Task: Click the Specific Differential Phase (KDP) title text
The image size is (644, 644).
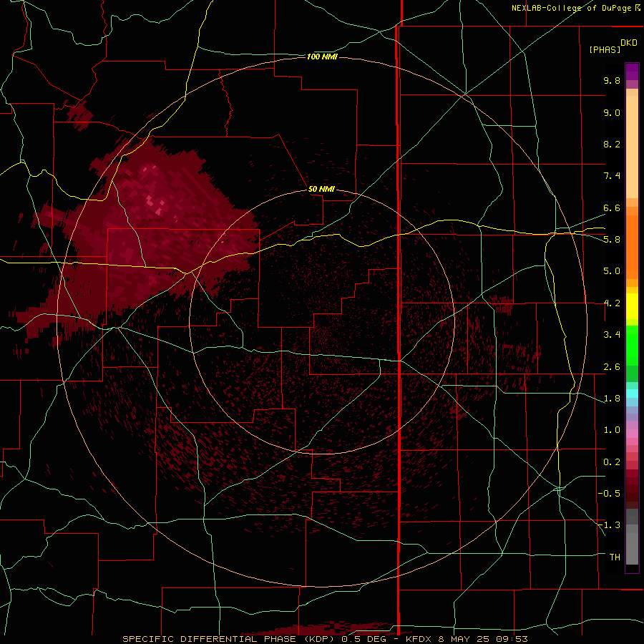Action: coord(229,639)
